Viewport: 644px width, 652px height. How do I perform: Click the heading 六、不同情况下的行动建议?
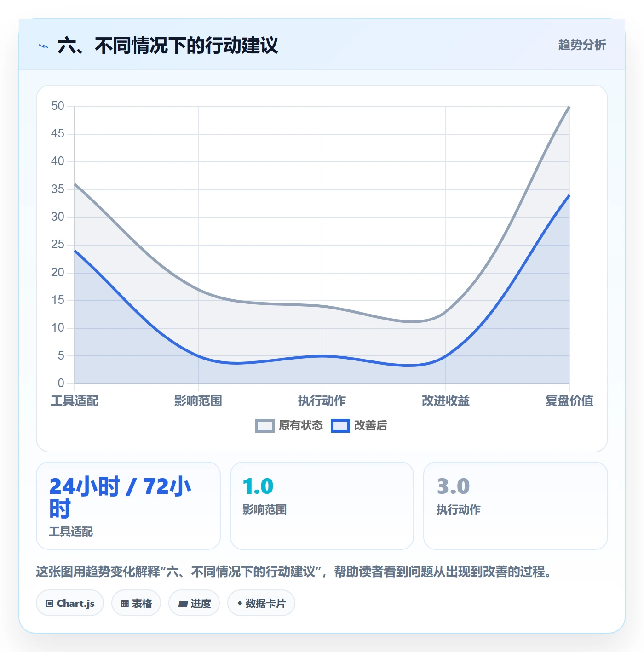[168, 46]
